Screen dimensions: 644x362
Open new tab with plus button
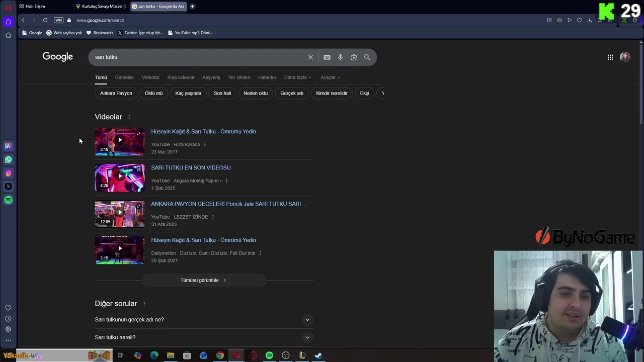tap(192, 7)
